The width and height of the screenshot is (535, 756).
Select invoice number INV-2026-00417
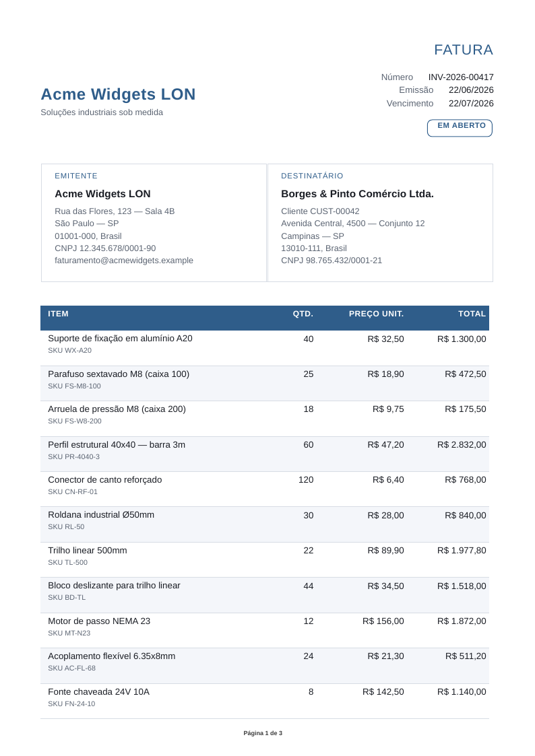click(461, 77)
